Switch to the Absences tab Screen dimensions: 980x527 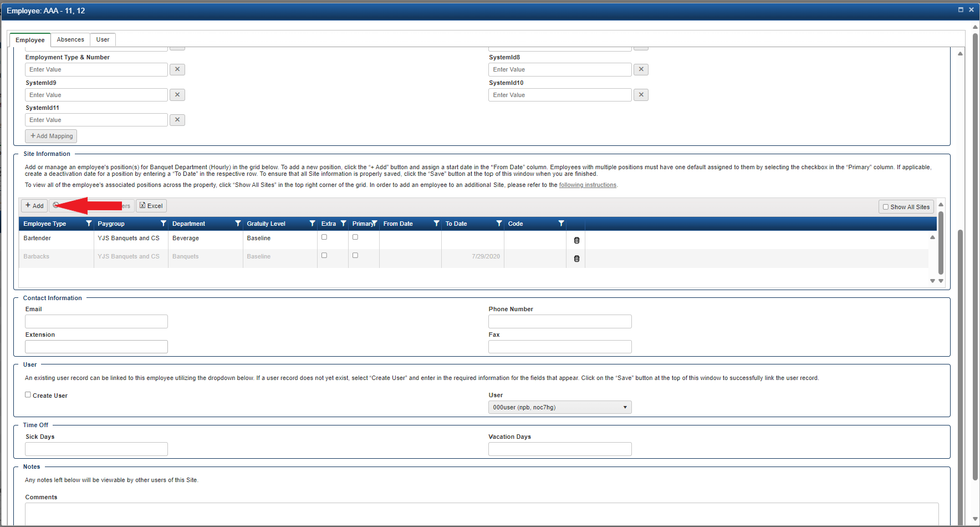point(70,39)
